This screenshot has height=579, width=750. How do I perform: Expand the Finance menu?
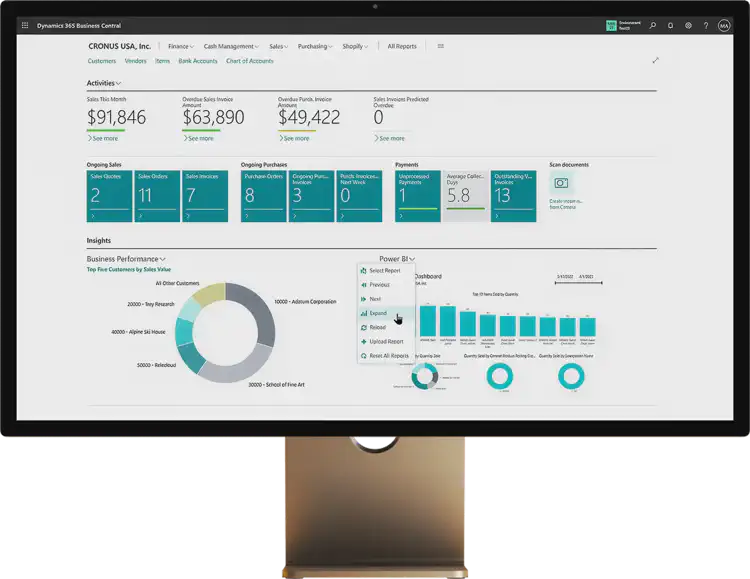pos(181,46)
